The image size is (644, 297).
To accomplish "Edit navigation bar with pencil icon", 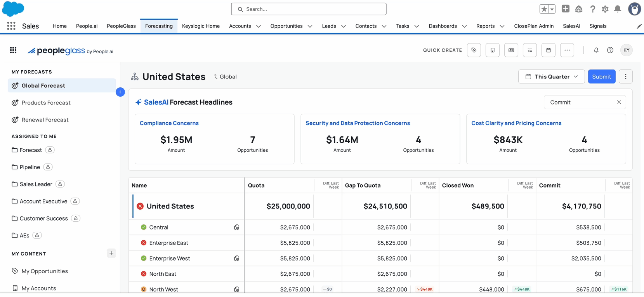I will coord(639,26).
